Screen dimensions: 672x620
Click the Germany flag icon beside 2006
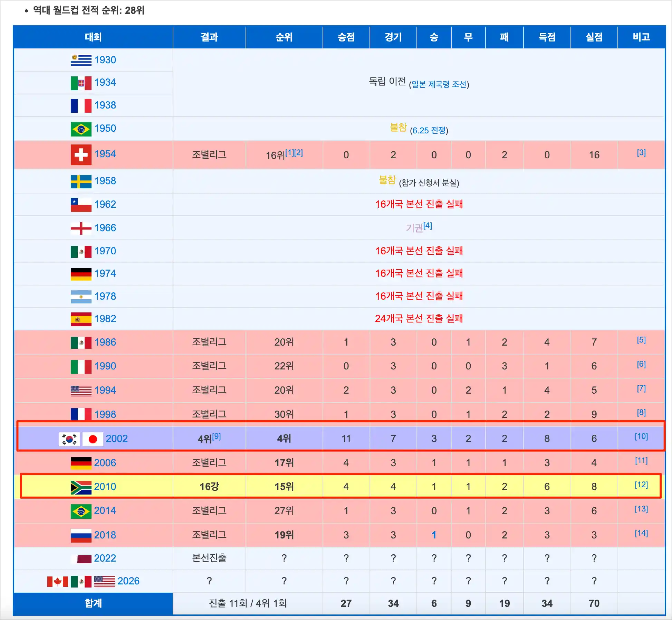[81, 463]
